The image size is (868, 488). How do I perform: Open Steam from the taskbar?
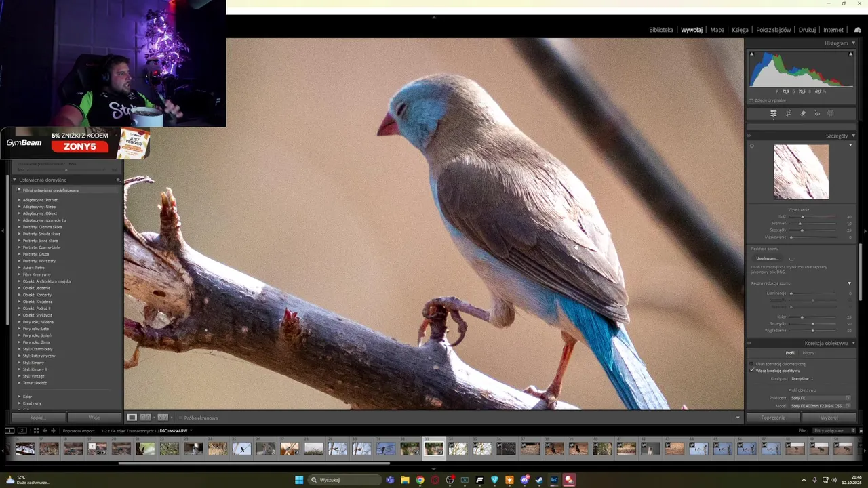[539, 480]
